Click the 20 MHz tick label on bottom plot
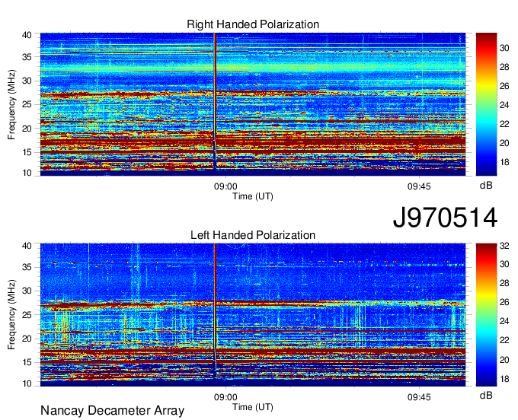518x420 pixels. point(27,339)
